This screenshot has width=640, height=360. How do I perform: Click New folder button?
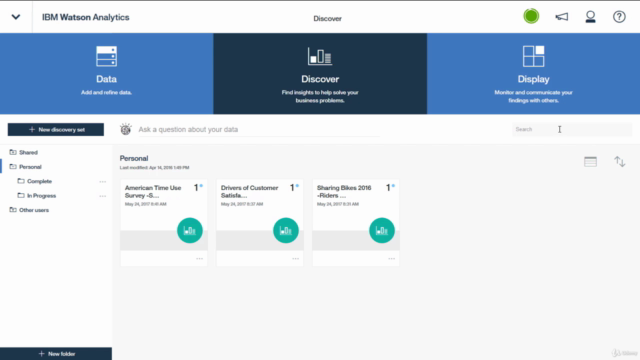(x=56, y=353)
